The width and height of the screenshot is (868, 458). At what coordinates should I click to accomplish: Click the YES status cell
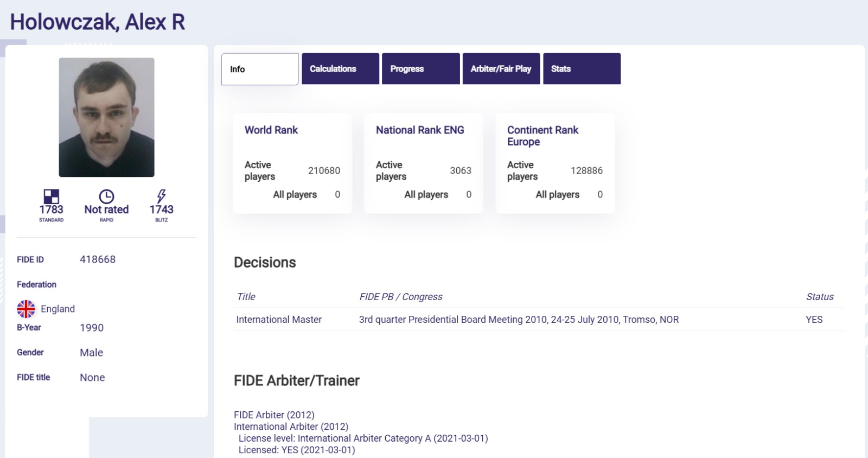point(814,320)
